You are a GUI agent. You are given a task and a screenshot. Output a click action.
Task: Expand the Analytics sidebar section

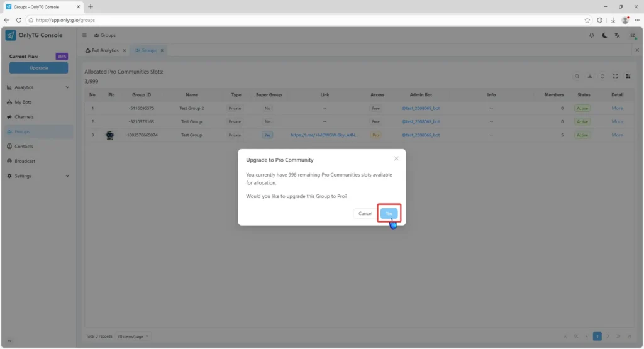click(67, 87)
